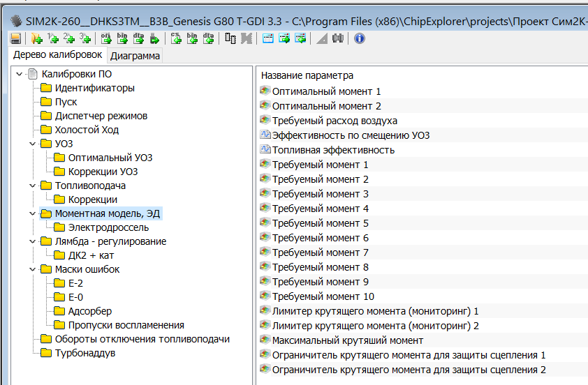Click the binoculars search icon

(339, 39)
